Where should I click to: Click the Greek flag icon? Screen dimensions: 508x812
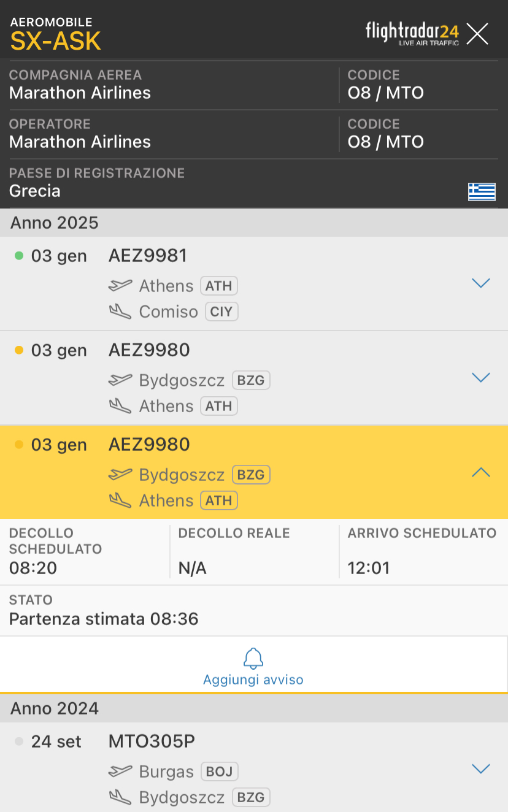(482, 191)
